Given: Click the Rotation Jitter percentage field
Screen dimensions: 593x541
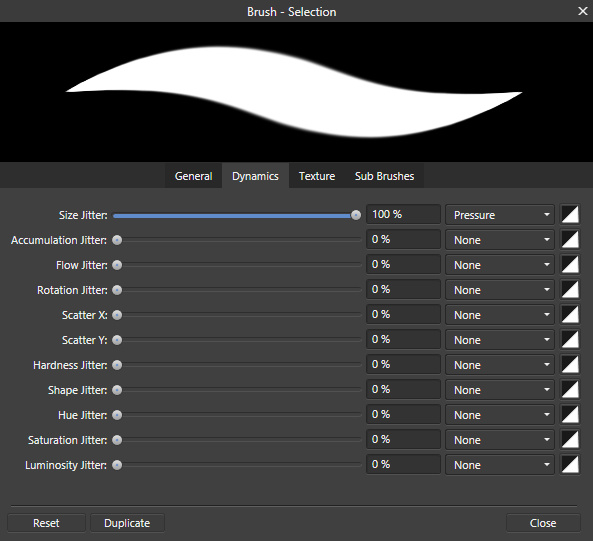Looking at the screenshot, I should pos(403,290).
